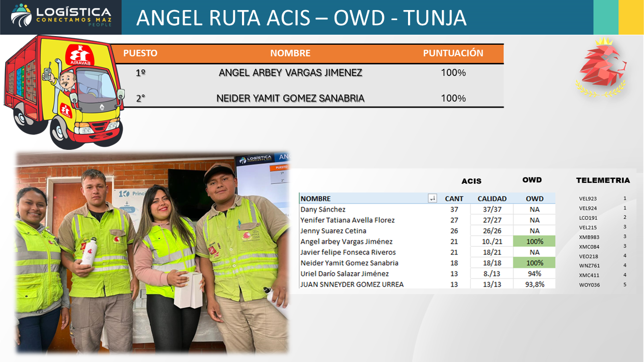This screenshot has width=644, height=362.
Task: Click the teal color block in header
Action: (x=605, y=17)
